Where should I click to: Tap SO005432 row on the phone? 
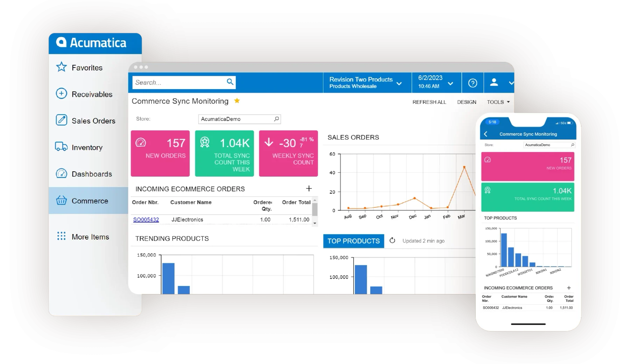[x=527, y=308]
